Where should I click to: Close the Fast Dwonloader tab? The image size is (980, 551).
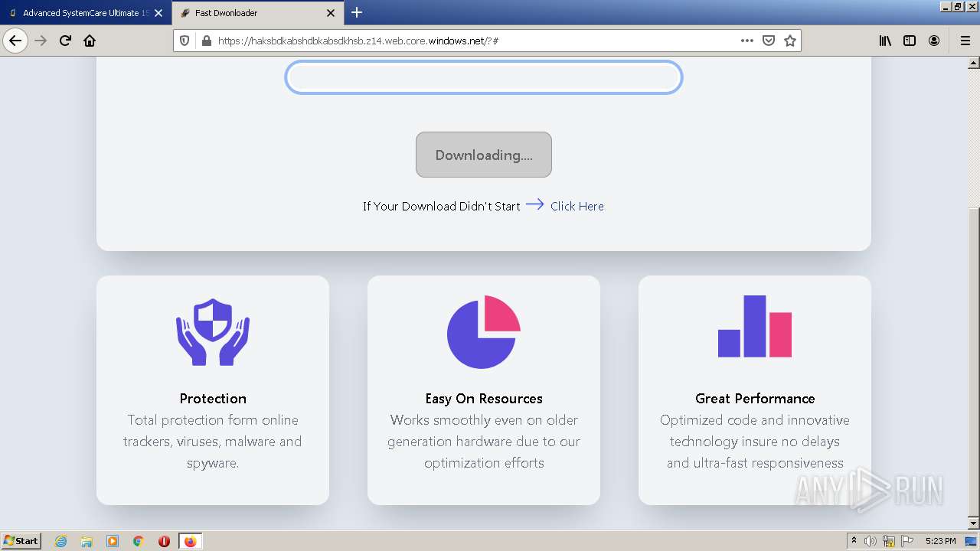point(331,13)
